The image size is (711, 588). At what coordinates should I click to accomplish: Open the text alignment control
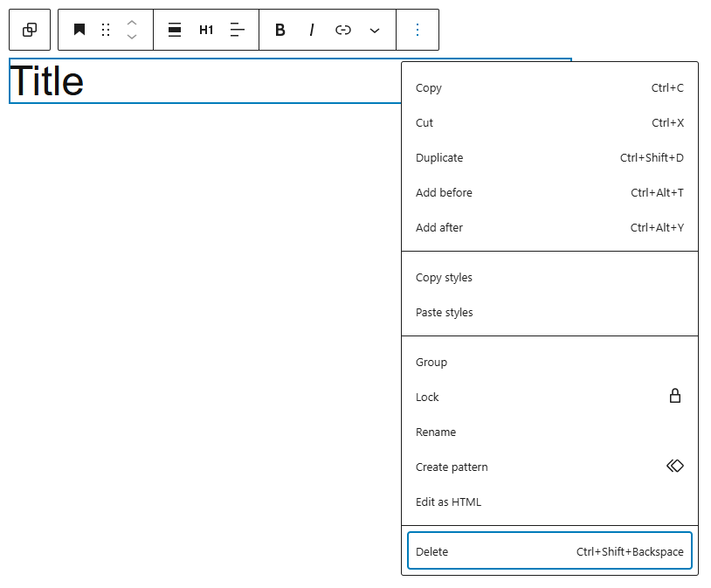238,30
